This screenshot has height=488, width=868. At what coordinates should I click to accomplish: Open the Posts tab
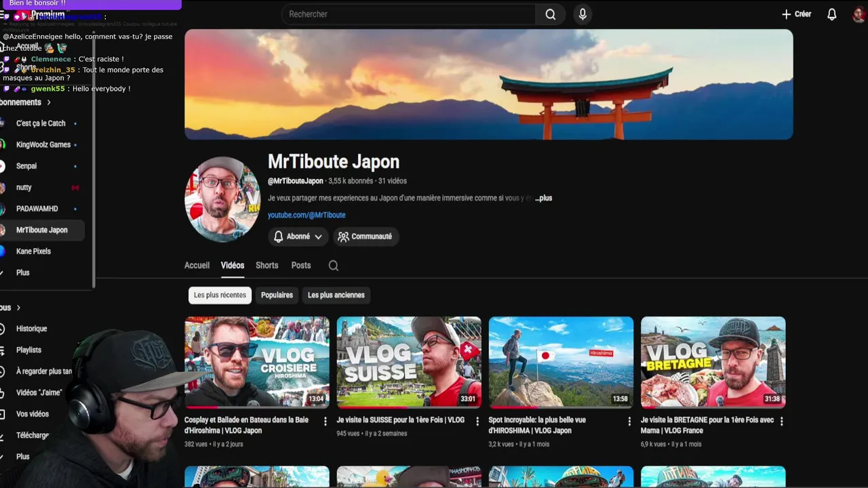click(x=301, y=265)
